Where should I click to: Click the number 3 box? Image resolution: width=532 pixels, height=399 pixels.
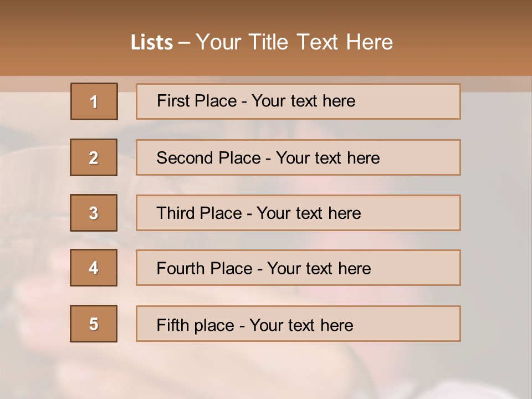point(94,213)
